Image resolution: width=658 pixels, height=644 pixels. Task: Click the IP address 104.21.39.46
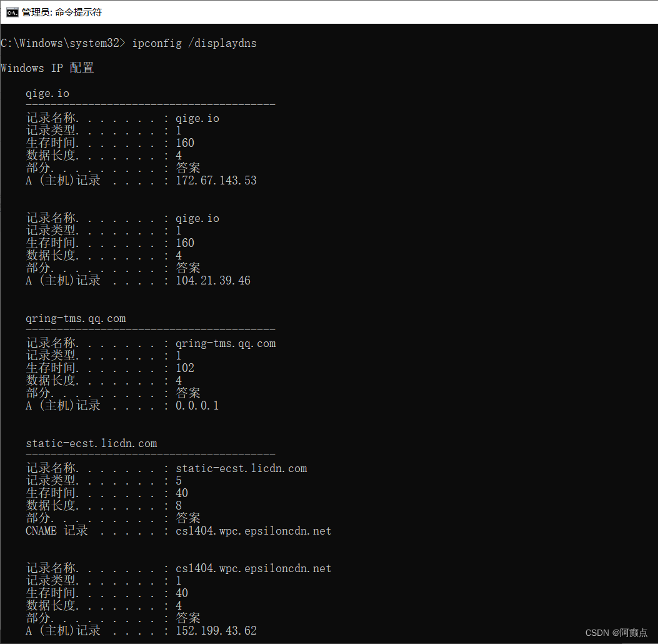pyautogui.click(x=212, y=281)
